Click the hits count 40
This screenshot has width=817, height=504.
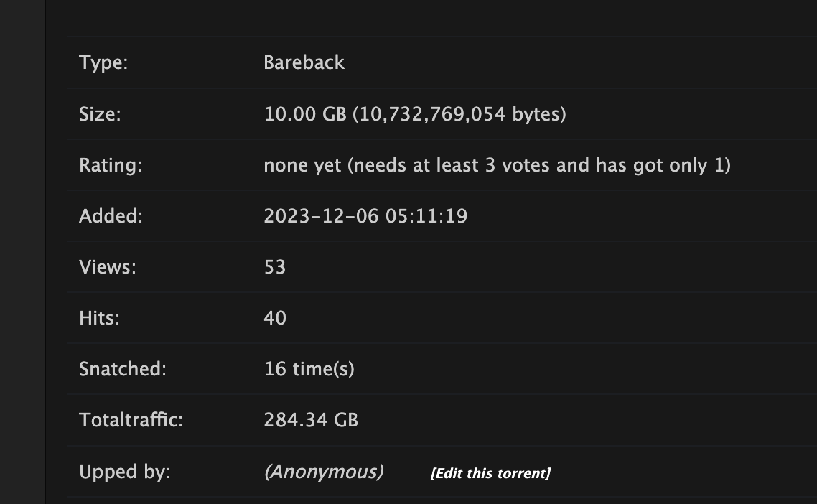(275, 318)
